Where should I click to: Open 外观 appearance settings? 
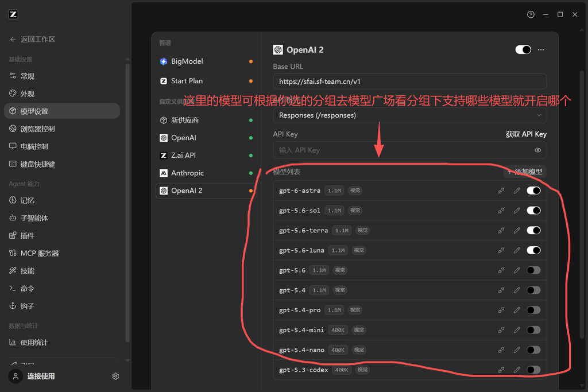pyautogui.click(x=62, y=94)
